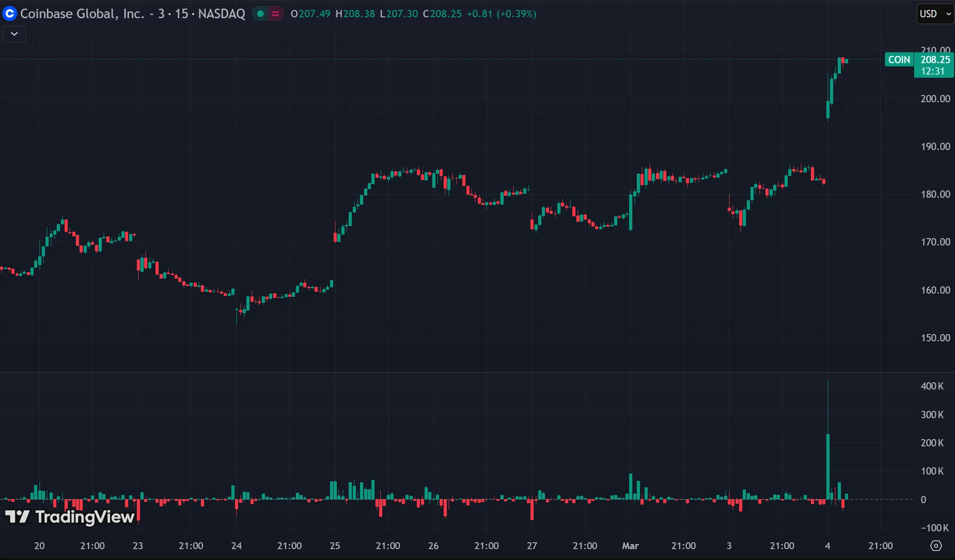Collapse the indicator legend chevron
This screenshot has width=955, height=560.
(x=14, y=34)
